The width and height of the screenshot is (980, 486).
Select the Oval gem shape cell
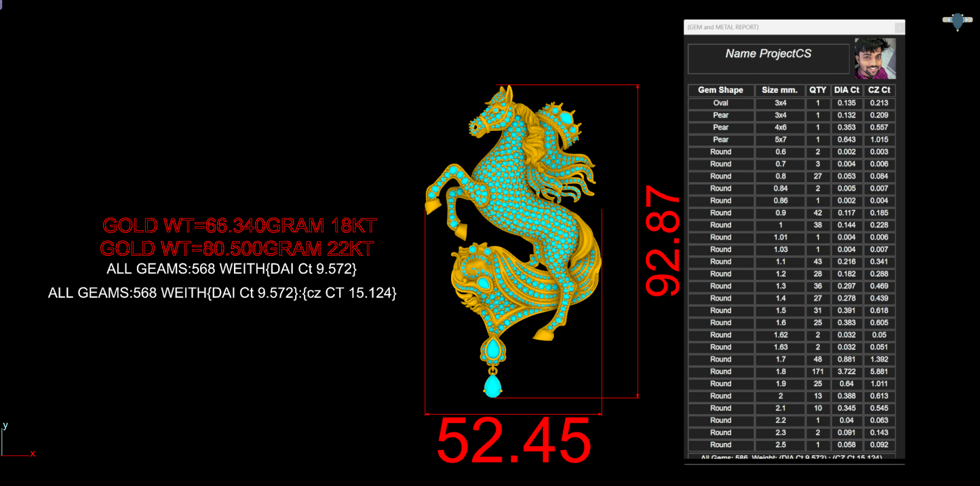pyautogui.click(x=721, y=103)
